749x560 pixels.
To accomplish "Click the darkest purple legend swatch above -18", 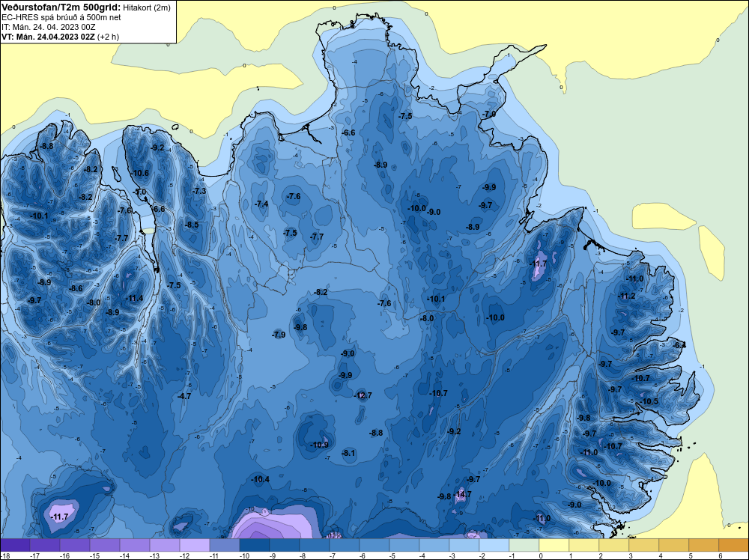I will click(15, 545).
